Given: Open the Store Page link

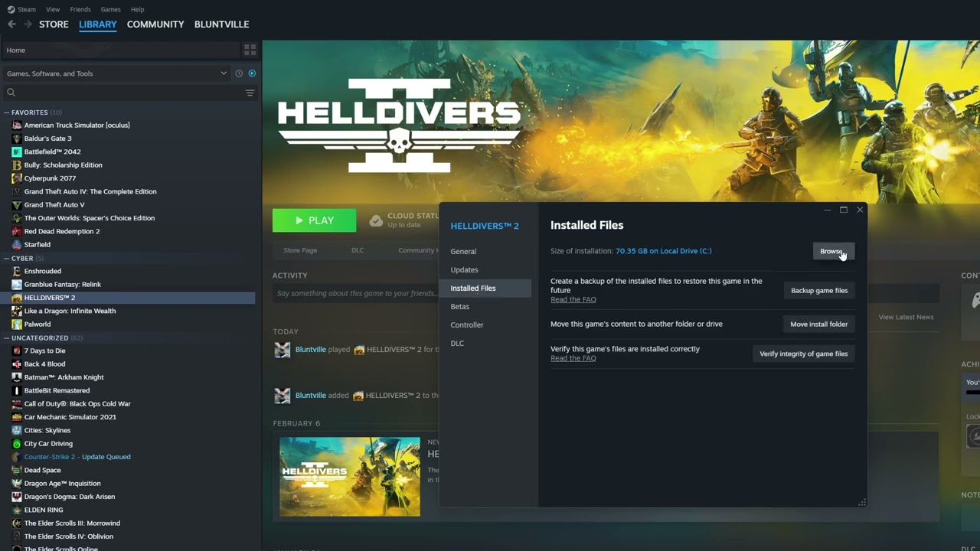Looking at the screenshot, I should [300, 250].
